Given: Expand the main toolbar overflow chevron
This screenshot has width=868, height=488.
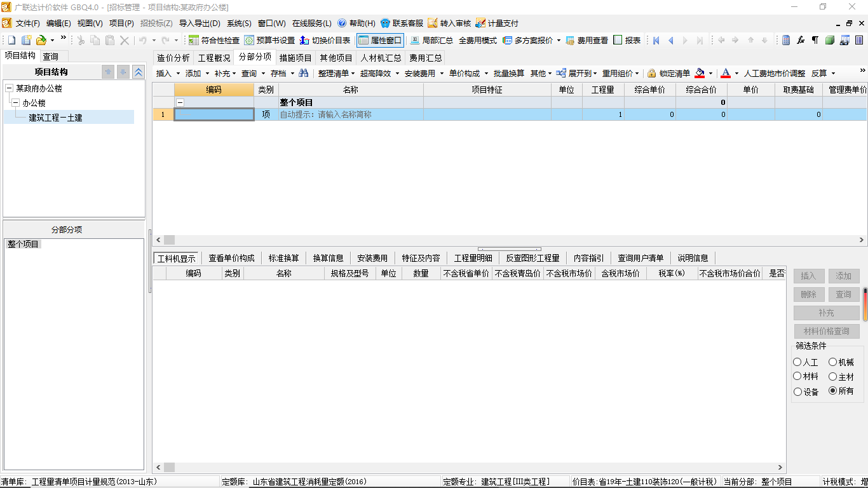Looking at the screenshot, I should click(x=63, y=37).
